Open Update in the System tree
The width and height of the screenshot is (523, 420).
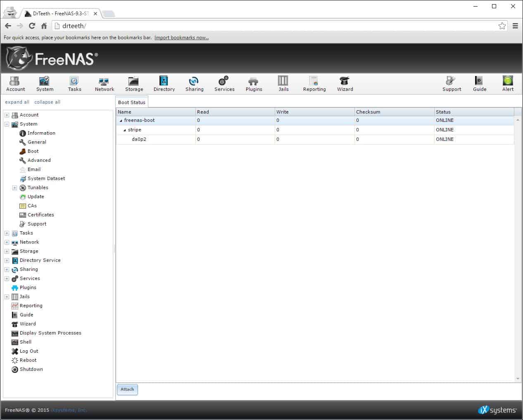tap(31, 197)
